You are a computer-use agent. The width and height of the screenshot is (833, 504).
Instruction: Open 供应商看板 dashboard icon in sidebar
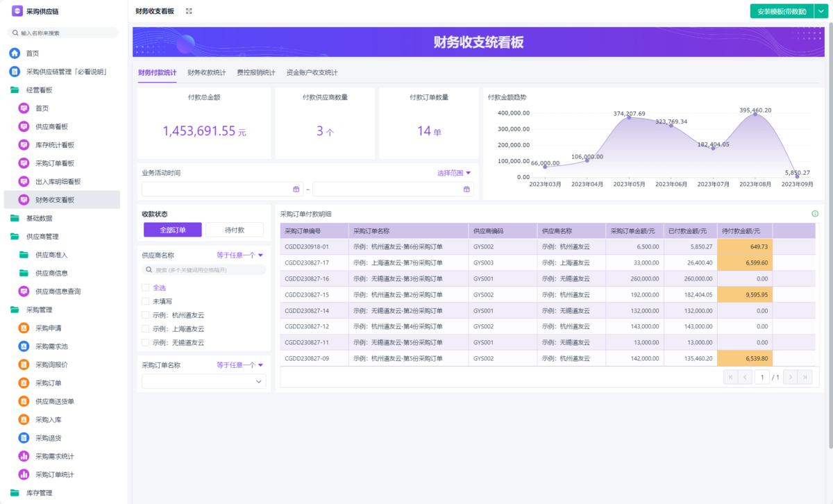tap(24, 126)
